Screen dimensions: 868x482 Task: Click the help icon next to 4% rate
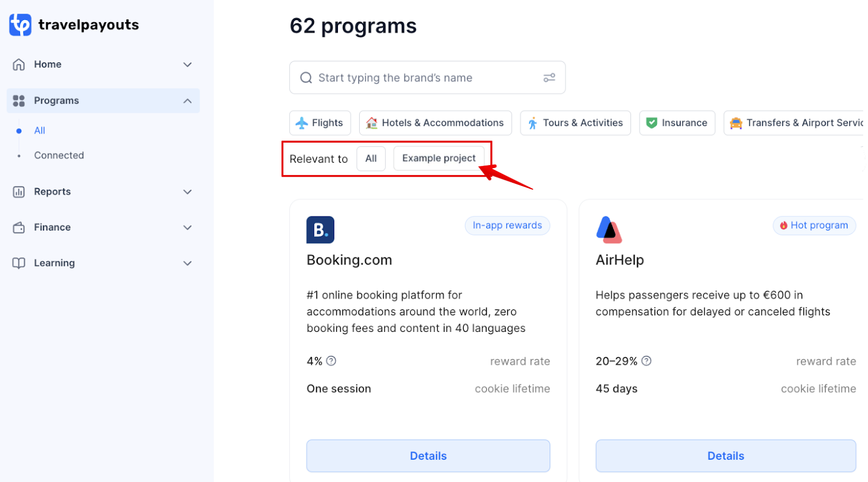pos(331,361)
